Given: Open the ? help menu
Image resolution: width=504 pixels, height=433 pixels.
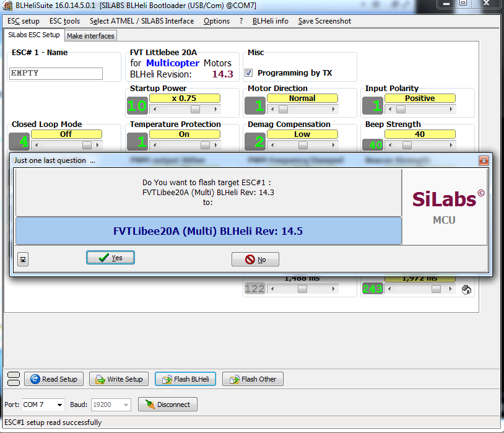Looking at the screenshot, I should pos(241,21).
